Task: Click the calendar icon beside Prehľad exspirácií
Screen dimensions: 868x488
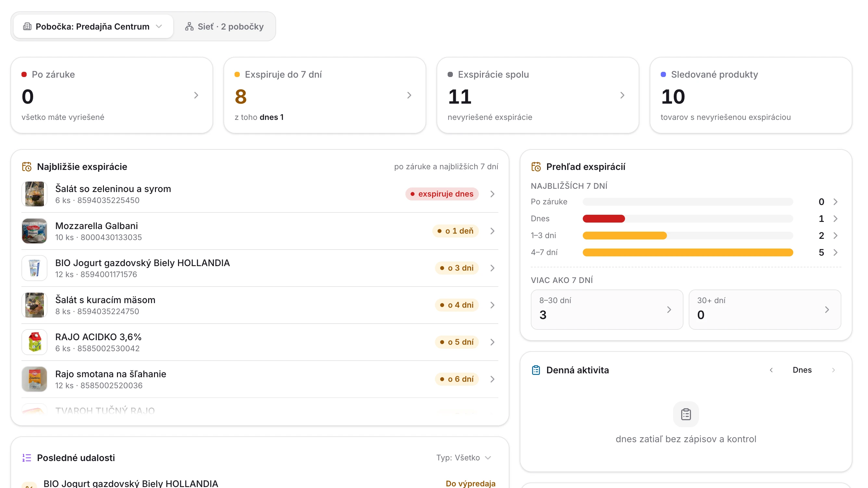Action: coord(536,166)
